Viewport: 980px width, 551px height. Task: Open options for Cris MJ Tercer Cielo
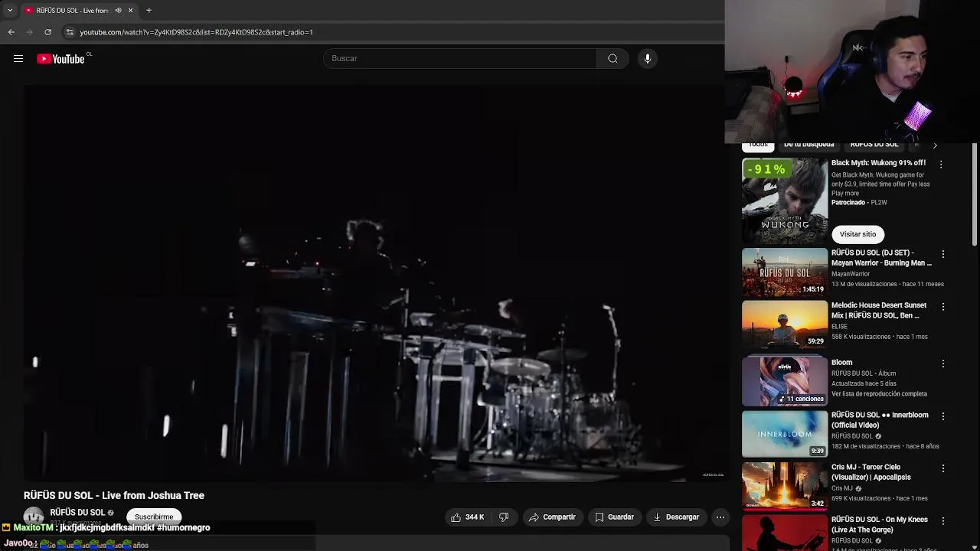click(943, 468)
